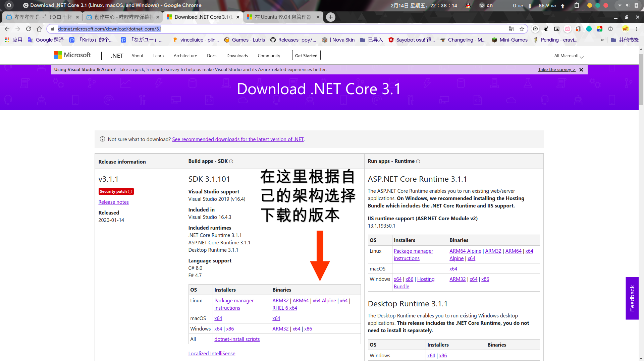Open the dotnet-install scripts link
The width and height of the screenshot is (644, 362).
237,339
